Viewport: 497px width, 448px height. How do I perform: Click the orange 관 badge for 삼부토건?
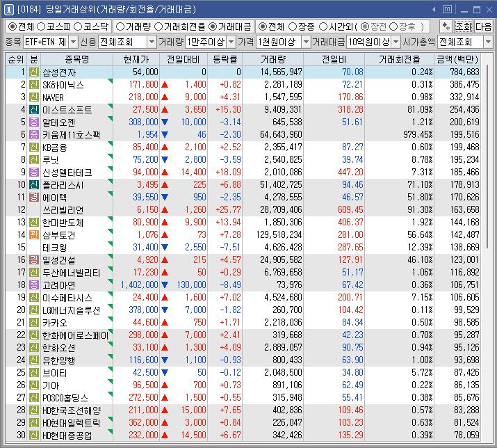(34, 234)
